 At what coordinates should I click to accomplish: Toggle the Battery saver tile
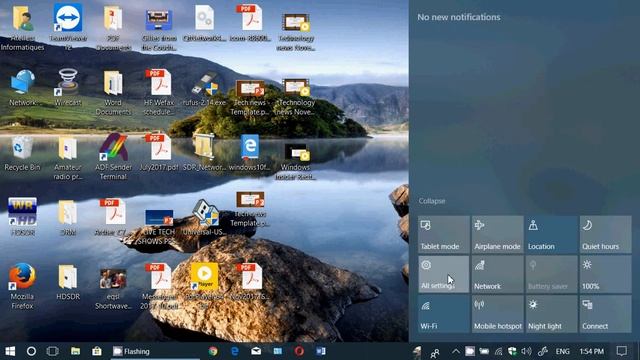point(551,274)
